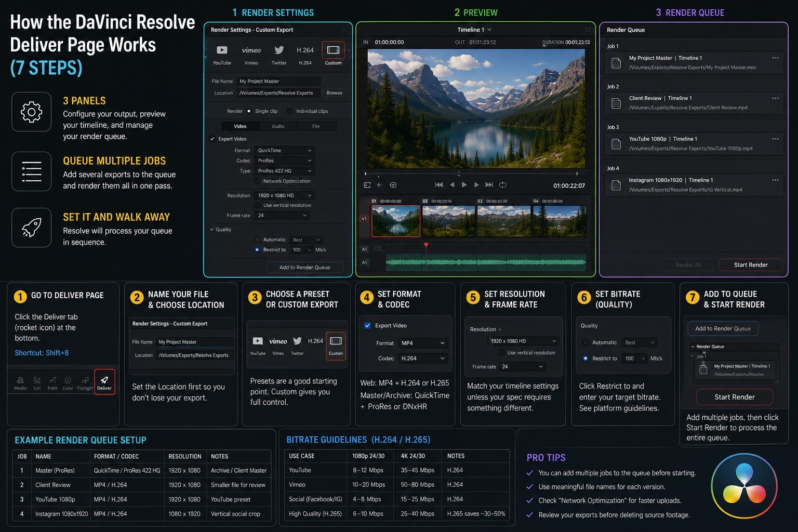Viewport: 798px width, 532px height.
Task: Click the Start Render button in step 7
Action: 735,397
